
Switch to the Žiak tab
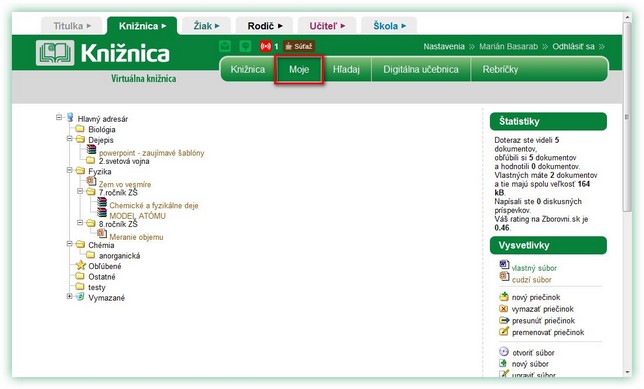[207, 26]
